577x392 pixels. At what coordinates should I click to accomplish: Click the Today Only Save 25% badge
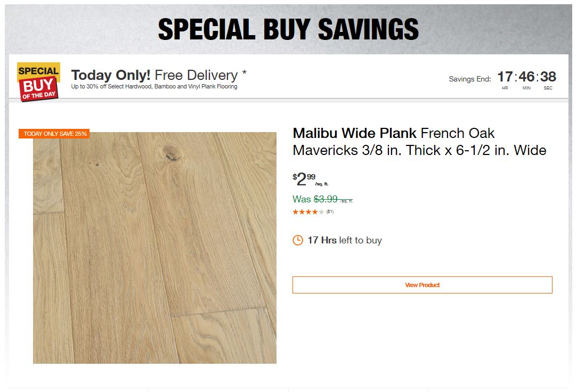[54, 134]
